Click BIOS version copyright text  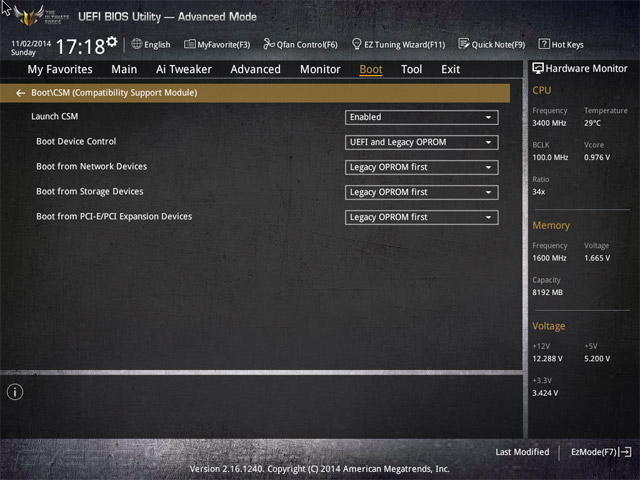click(320, 469)
